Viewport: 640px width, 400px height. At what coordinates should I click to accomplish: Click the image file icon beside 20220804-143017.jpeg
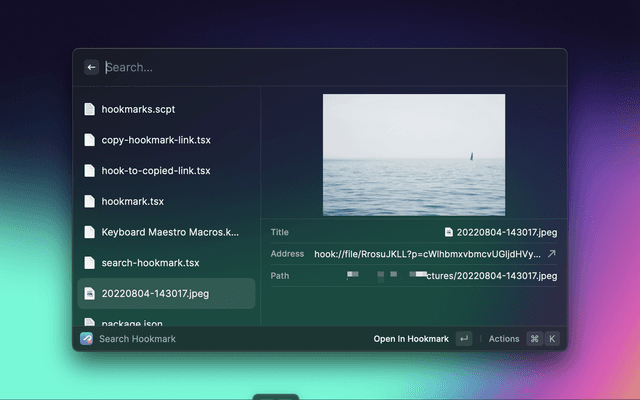click(89, 294)
